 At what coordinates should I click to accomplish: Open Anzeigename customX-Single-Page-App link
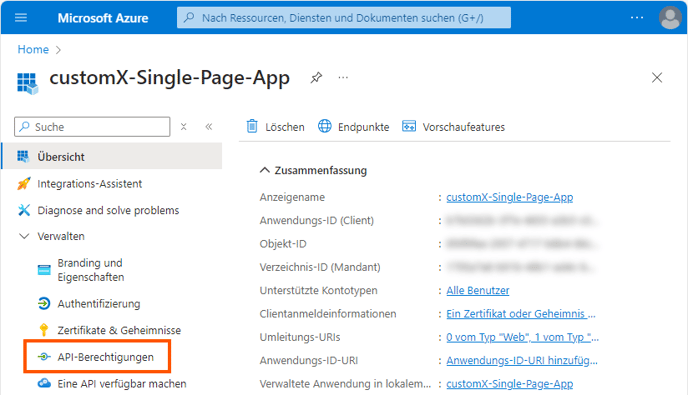coord(509,198)
